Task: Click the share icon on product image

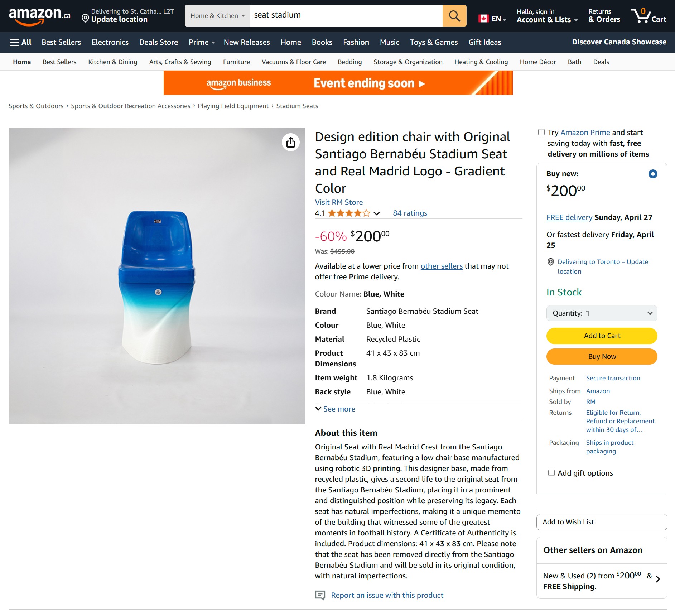Action: point(290,143)
